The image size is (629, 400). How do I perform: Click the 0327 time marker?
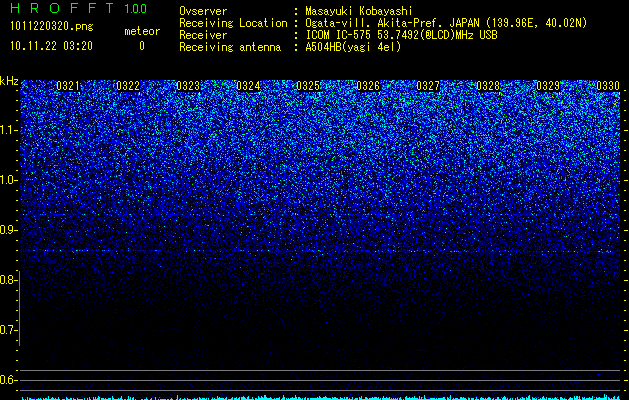point(428,86)
